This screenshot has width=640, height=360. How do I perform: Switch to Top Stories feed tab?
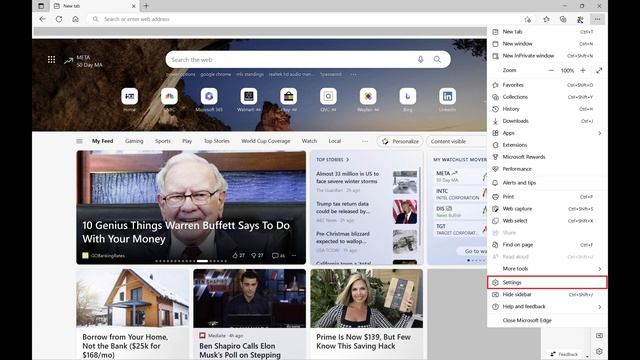pos(216,141)
